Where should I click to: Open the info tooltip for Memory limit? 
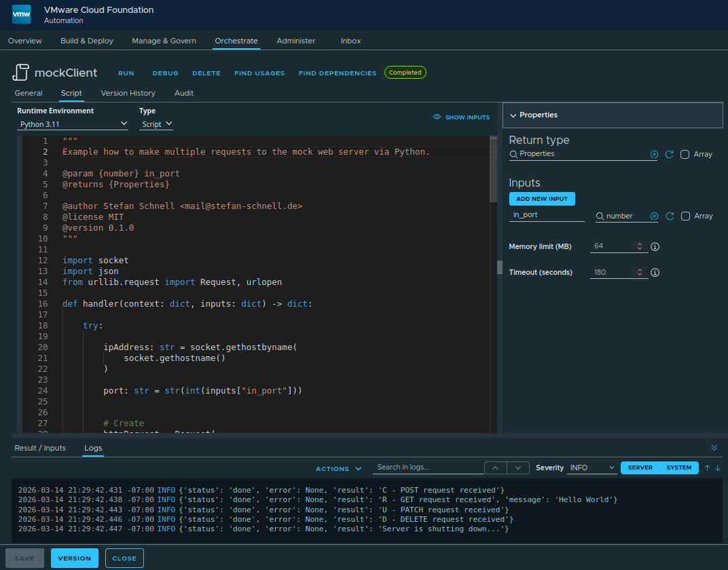coord(655,246)
